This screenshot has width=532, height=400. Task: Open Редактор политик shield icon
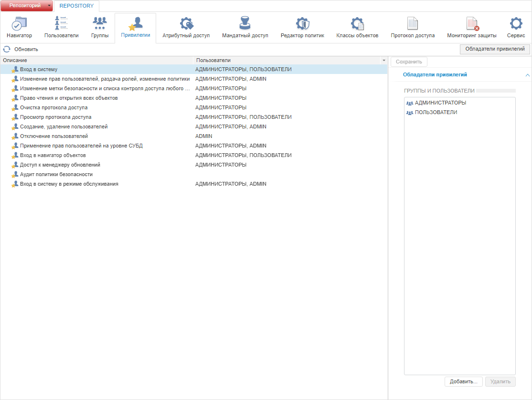302,23
